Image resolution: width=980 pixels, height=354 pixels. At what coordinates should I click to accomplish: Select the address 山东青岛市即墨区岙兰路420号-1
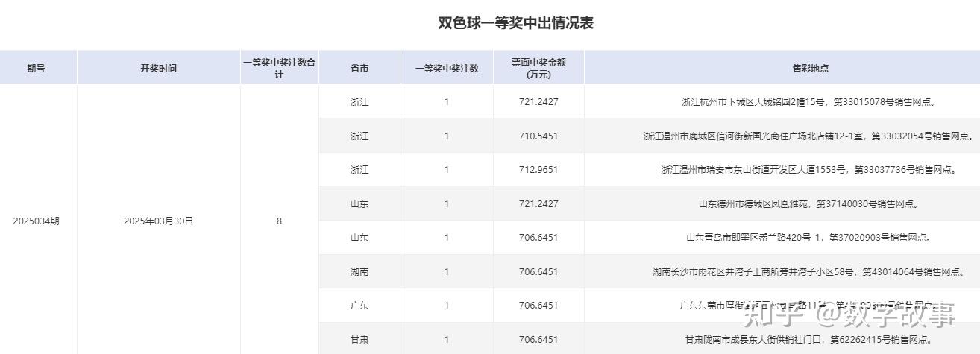coord(753,238)
